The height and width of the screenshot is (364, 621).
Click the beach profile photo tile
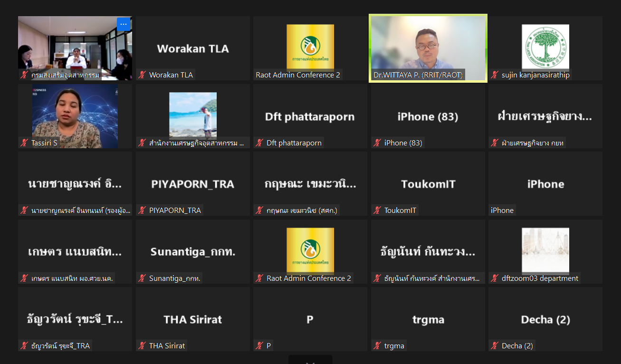[x=193, y=115]
